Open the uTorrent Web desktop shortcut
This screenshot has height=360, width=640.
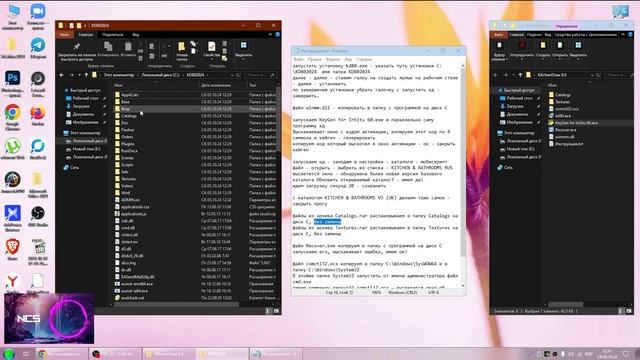click(x=13, y=149)
